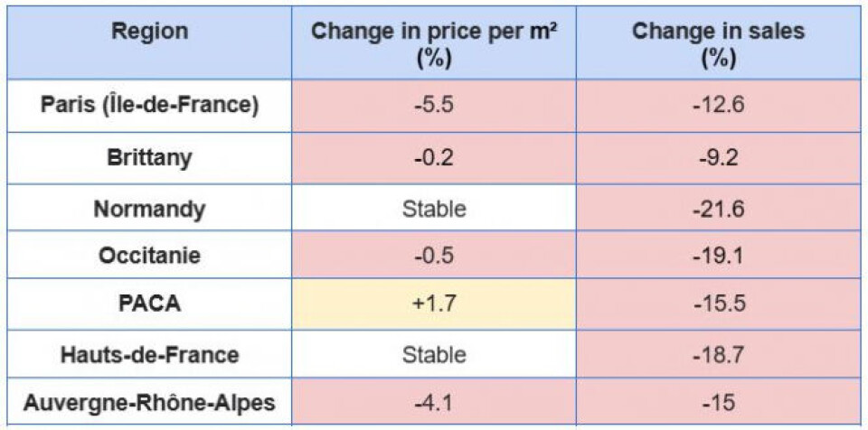Select the -12.6 sales change cell
The width and height of the screenshot is (868, 430).
[718, 105]
